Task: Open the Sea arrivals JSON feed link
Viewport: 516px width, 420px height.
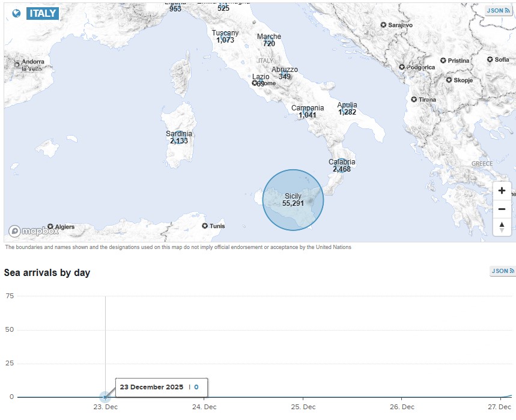Action: click(503, 271)
